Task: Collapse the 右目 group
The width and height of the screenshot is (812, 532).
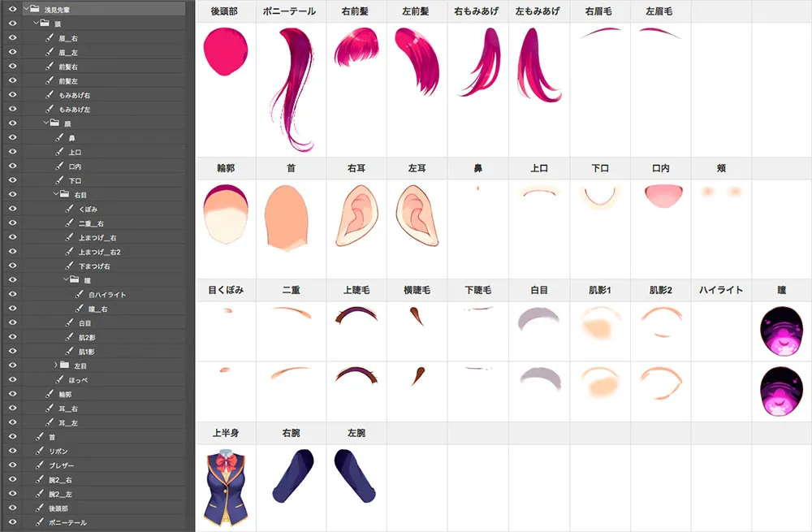Action: [54, 195]
